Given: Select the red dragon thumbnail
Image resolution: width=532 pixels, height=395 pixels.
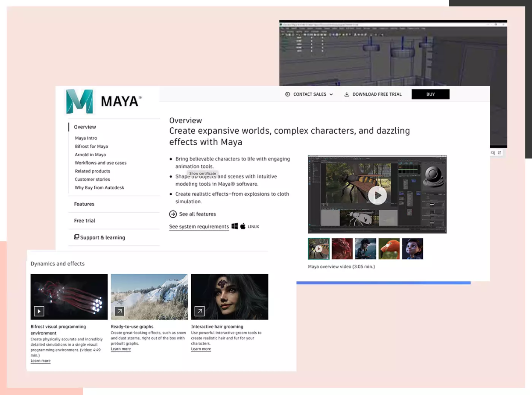Looking at the screenshot, I should point(342,249).
